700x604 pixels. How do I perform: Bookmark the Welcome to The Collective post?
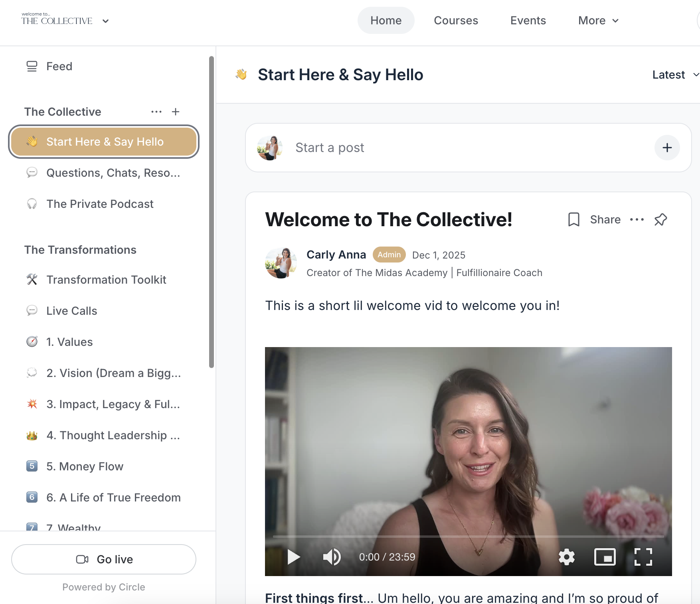click(x=573, y=219)
